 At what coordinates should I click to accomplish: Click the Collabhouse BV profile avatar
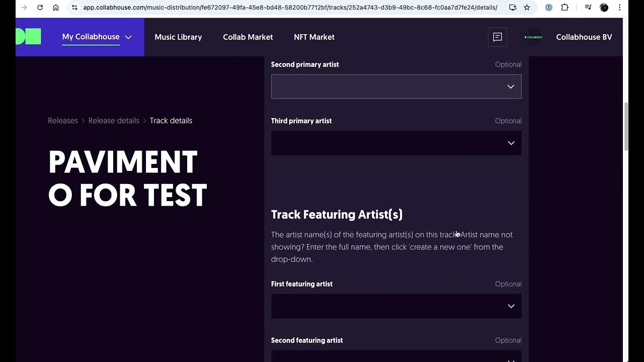pyautogui.click(x=533, y=37)
